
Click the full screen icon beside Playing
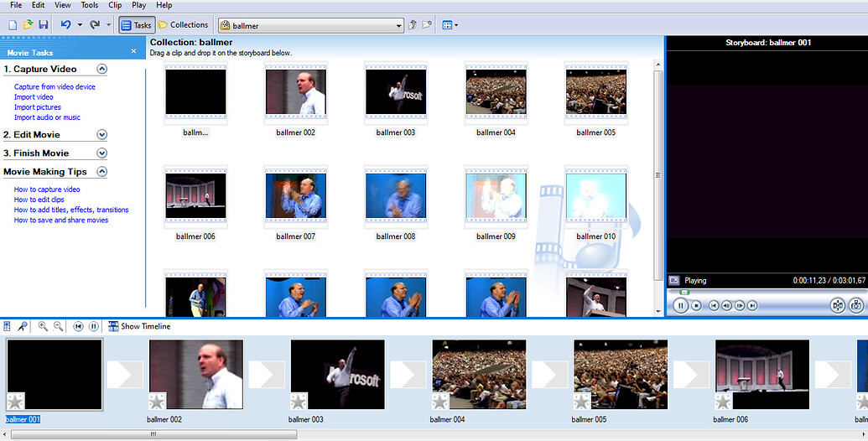[674, 281]
